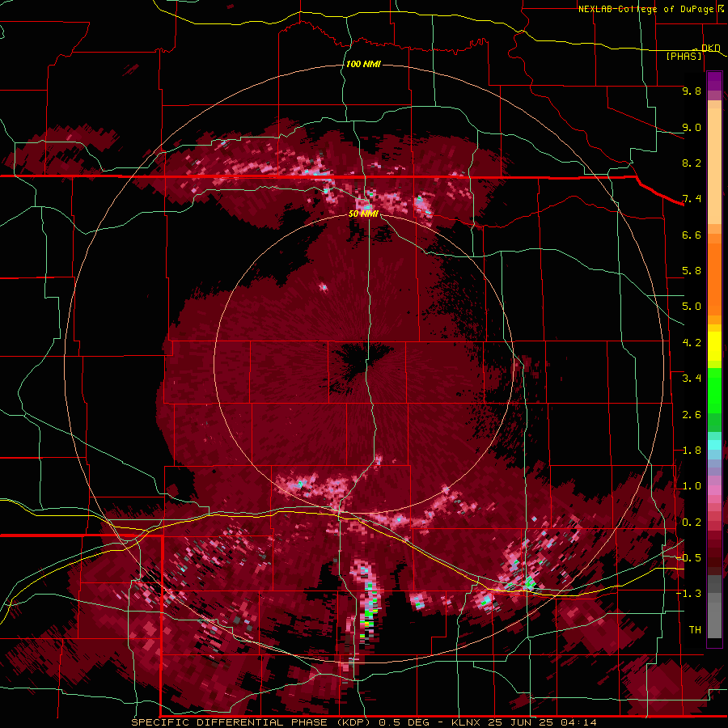The width and height of the screenshot is (728, 728).
Task: Click the 7.4 legend value
Action: point(692,199)
